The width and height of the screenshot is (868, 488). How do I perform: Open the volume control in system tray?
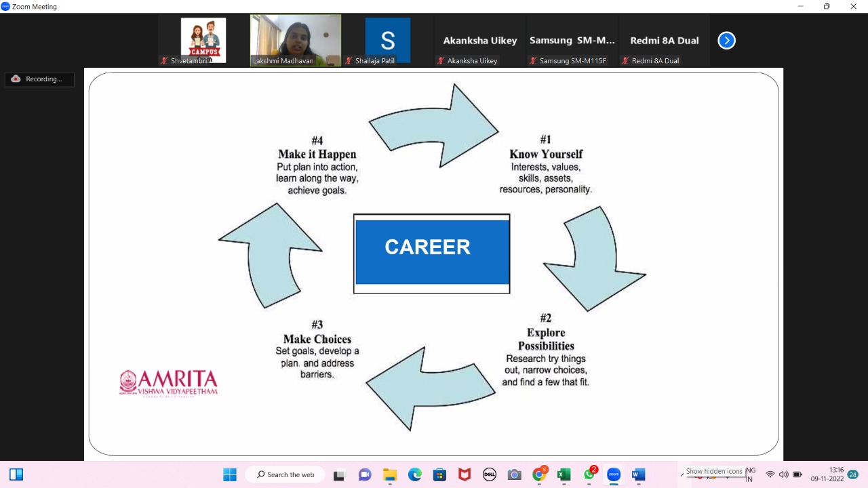click(x=783, y=474)
